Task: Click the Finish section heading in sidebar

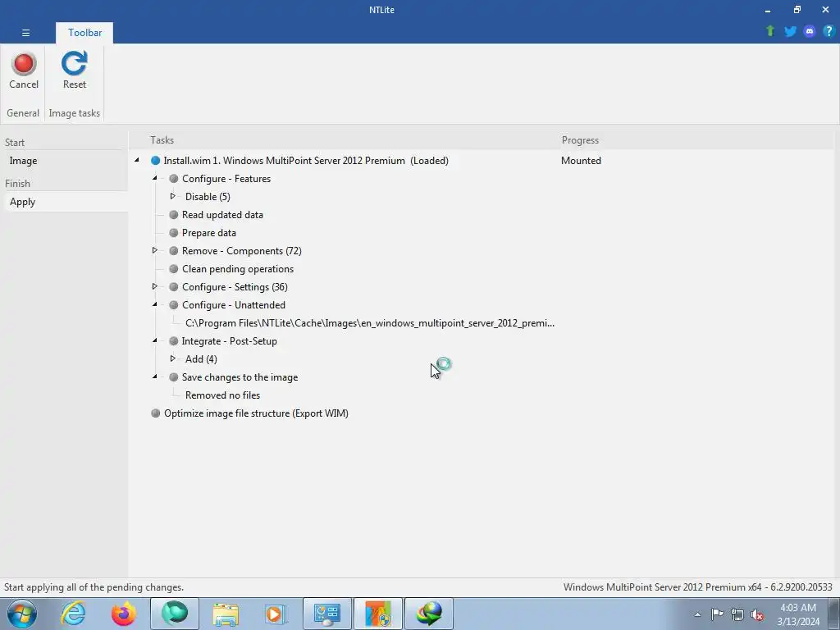Action: 17,184
